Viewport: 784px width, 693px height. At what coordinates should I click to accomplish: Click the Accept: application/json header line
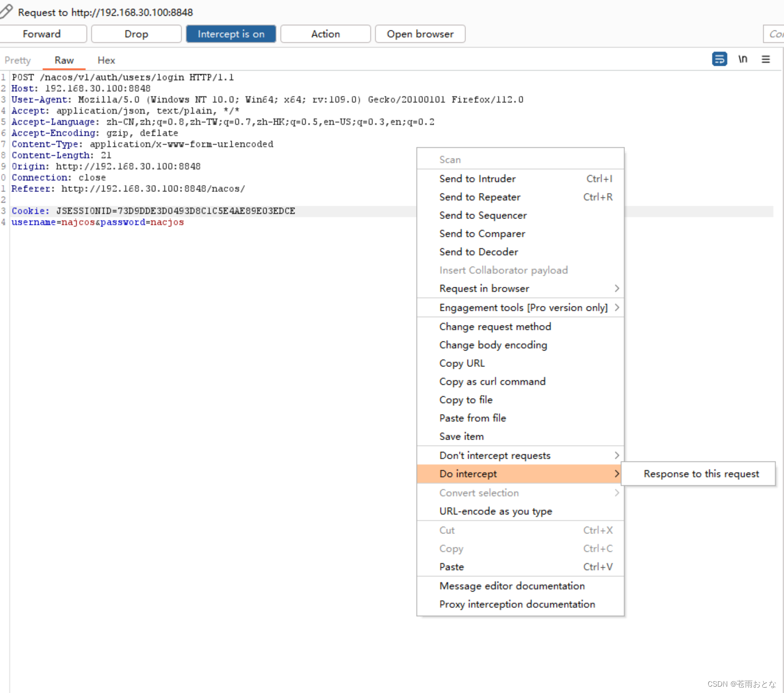click(x=126, y=111)
